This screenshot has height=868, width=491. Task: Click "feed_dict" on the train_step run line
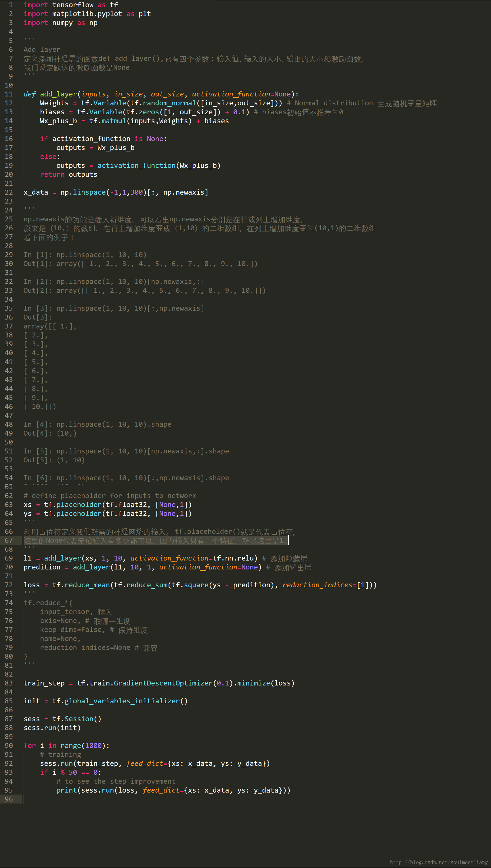pyautogui.click(x=145, y=764)
